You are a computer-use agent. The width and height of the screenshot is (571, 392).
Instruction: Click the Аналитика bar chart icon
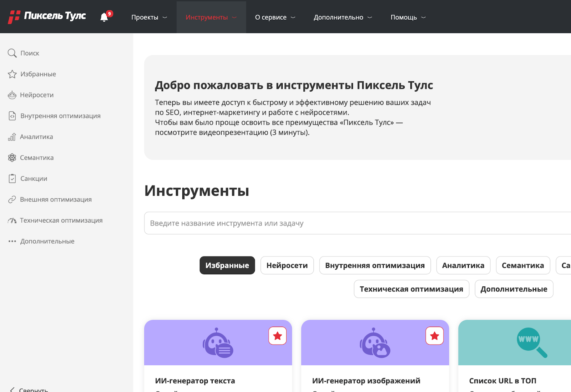click(12, 137)
